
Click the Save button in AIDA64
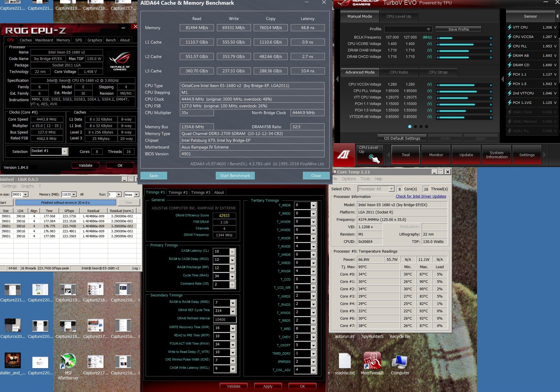coord(154,176)
